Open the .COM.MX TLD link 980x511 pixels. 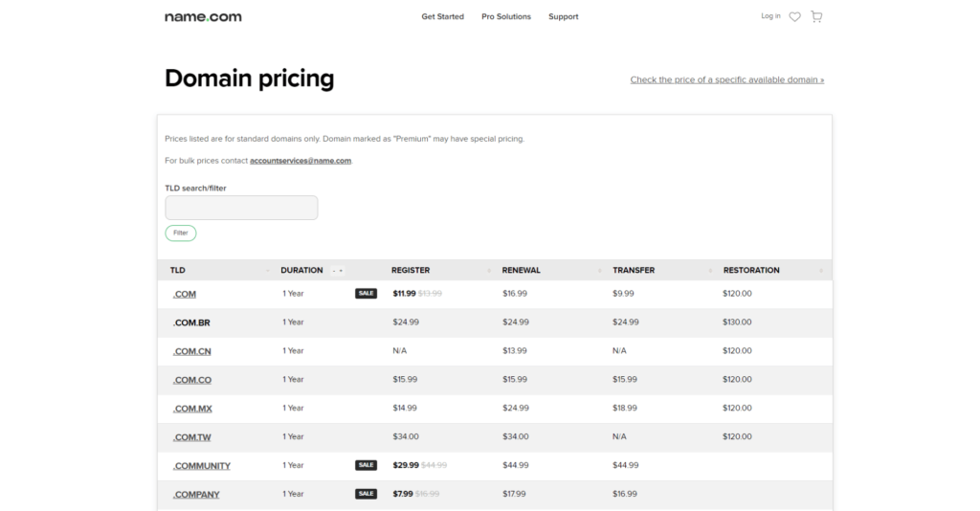[x=192, y=410]
